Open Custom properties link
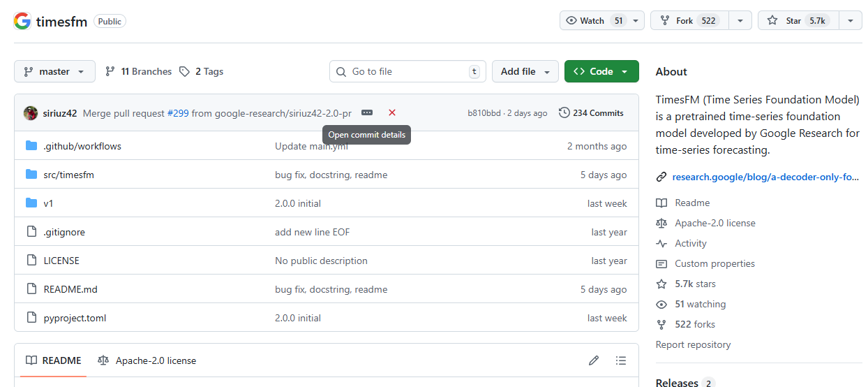 pos(714,263)
